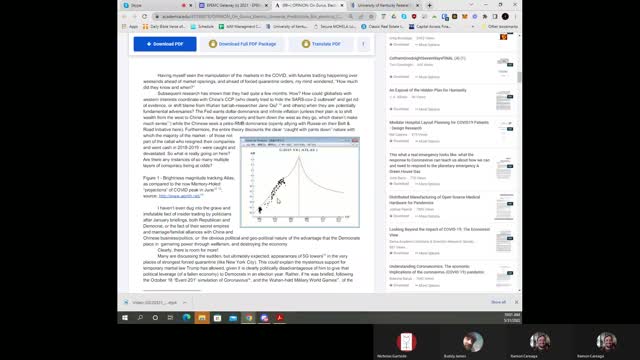Screen dimensions: 640x360
Task: Expand the hidden bookmarks overflow chevron
Action: point(473,27)
